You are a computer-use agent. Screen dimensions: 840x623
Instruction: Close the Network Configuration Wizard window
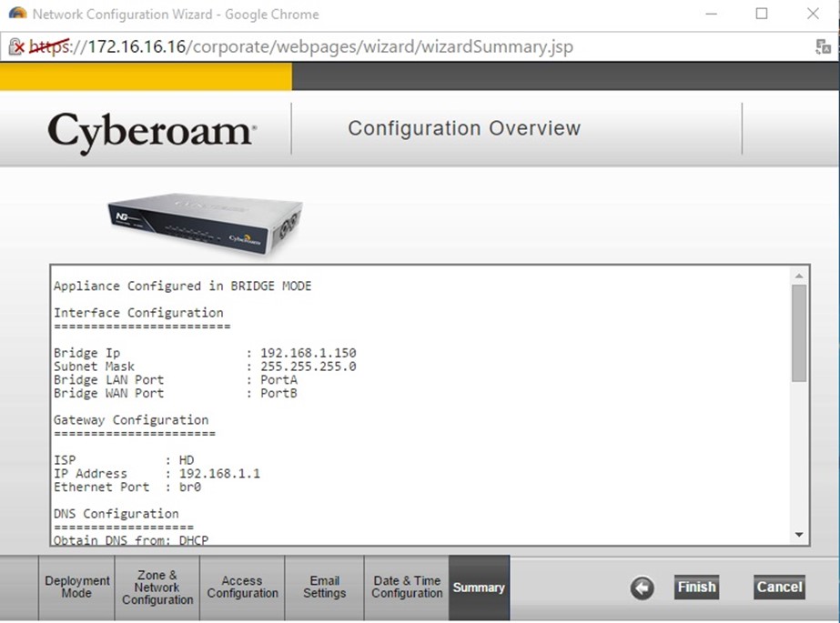click(x=813, y=14)
